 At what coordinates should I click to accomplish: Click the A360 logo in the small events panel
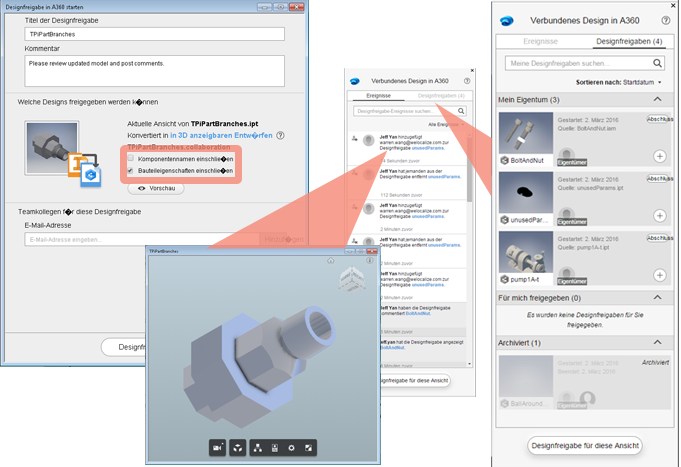coord(355,81)
